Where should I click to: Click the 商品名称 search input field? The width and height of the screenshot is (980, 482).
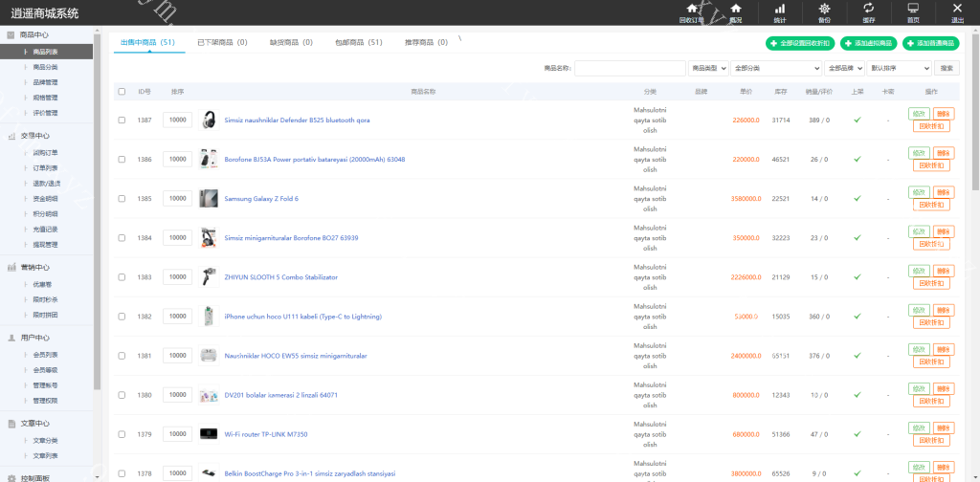(630, 68)
